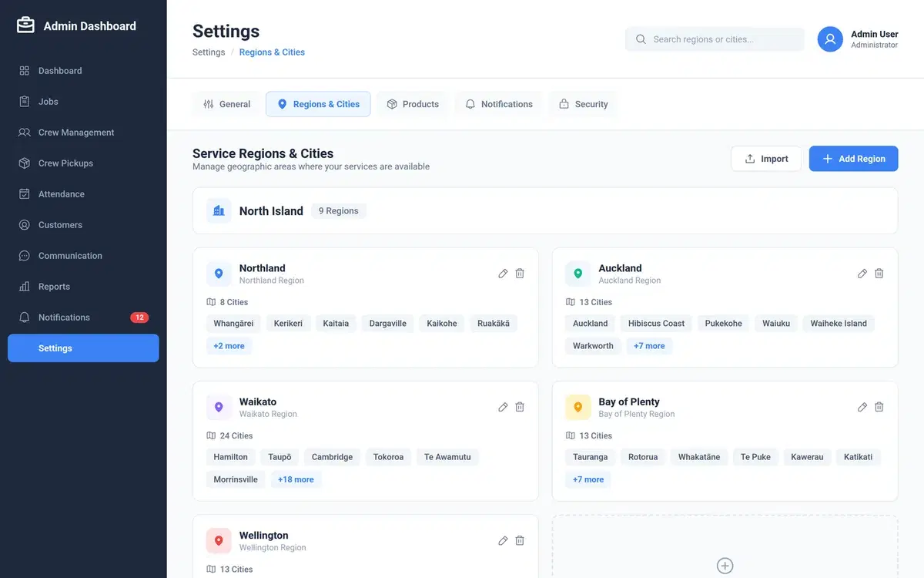This screenshot has height=578, width=924.
Task: Select the Waiheke Island city tag
Action: [839, 324]
